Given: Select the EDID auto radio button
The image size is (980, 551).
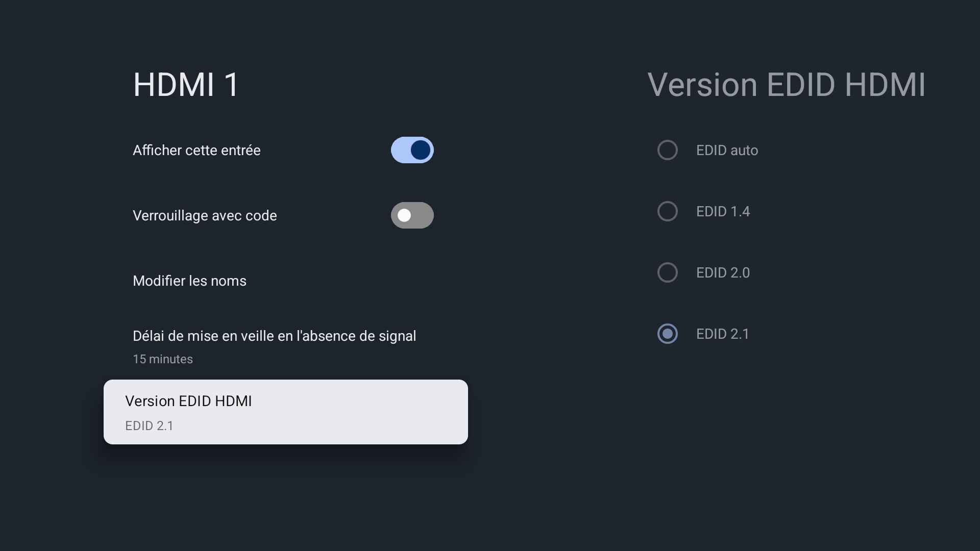Looking at the screenshot, I should 667,150.
